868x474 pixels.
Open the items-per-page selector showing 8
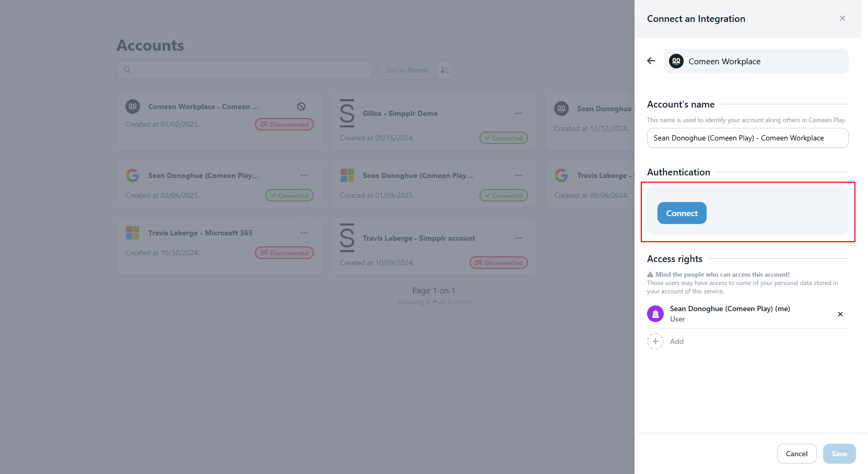(x=431, y=302)
